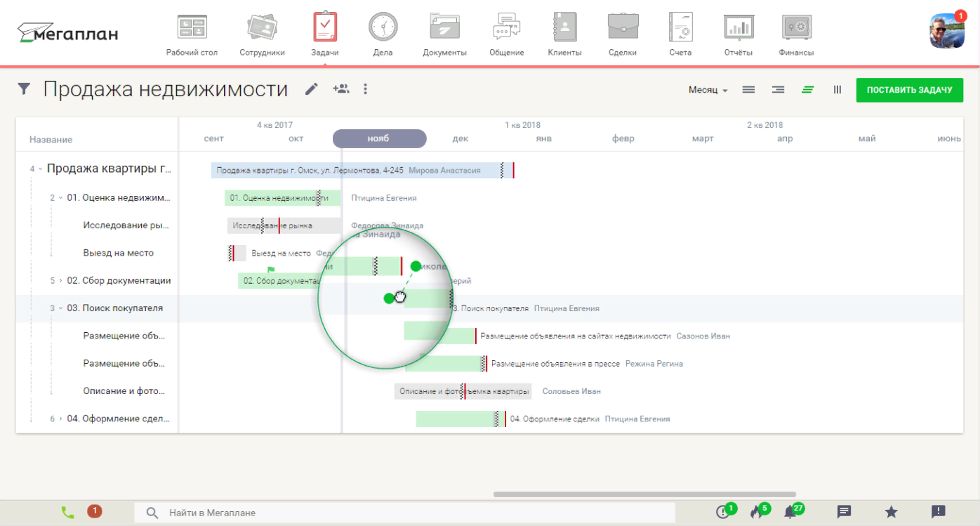Open notifications bell with badge 27
Viewport: 980px width, 526px height.
793,511
